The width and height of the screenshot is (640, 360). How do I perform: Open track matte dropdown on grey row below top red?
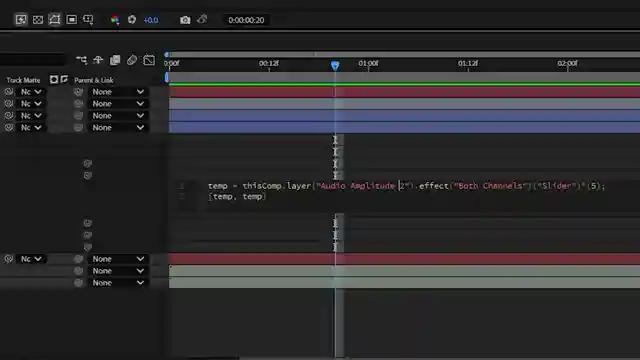click(x=31, y=104)
